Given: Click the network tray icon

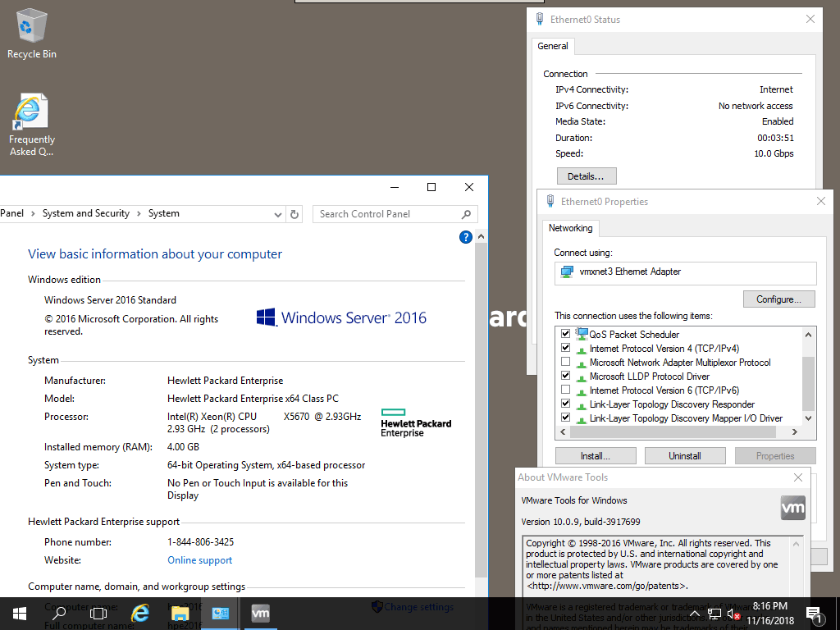Looking at the screenshot, I should 714,614.
